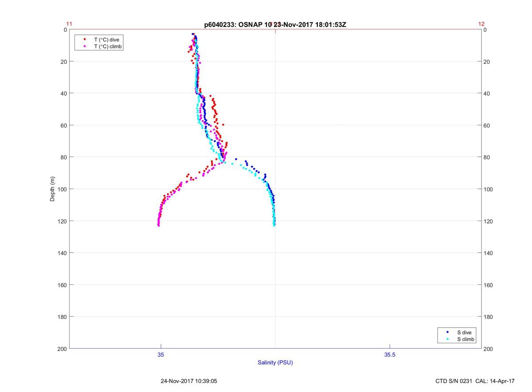Select the '35' salinity tick label
The height and width of the screenshot is (392, 532).
(x=161, y=354)
